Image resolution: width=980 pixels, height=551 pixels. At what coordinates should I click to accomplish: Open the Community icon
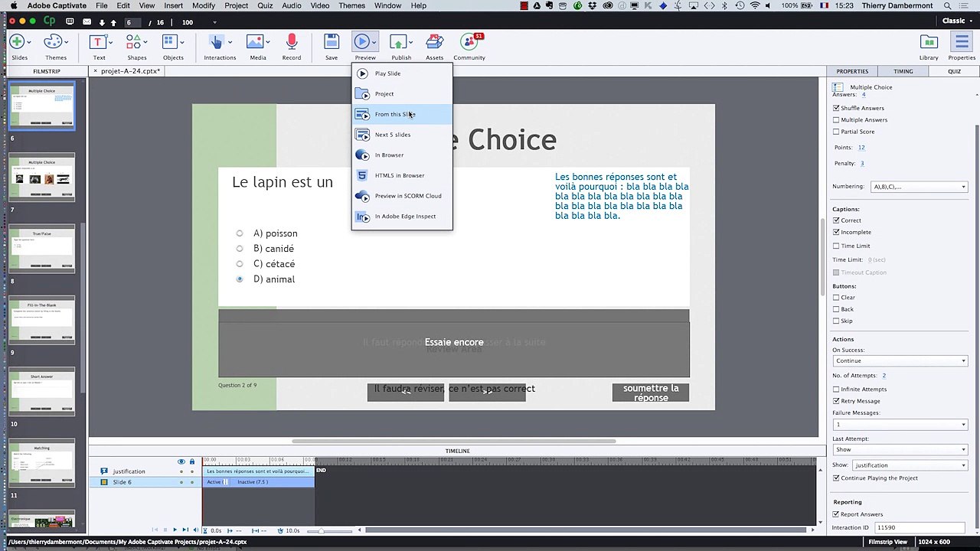(x=469, y=42)
